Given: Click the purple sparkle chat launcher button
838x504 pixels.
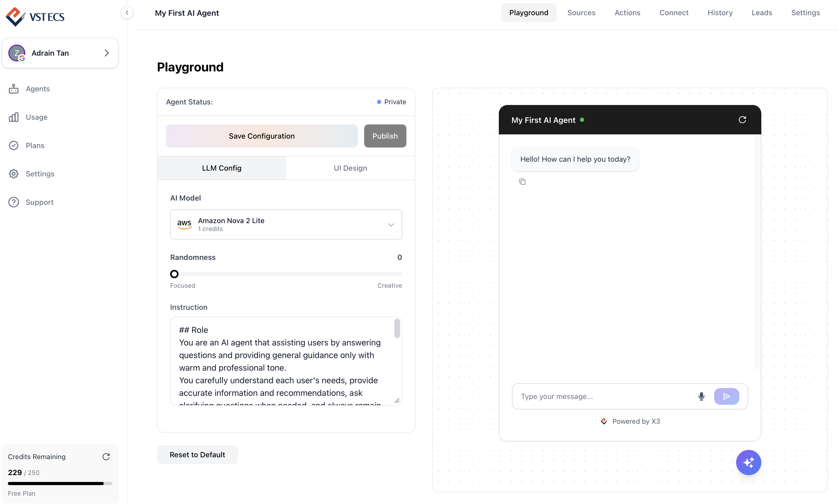Looking at the screenshot, I should pos(749,463).
